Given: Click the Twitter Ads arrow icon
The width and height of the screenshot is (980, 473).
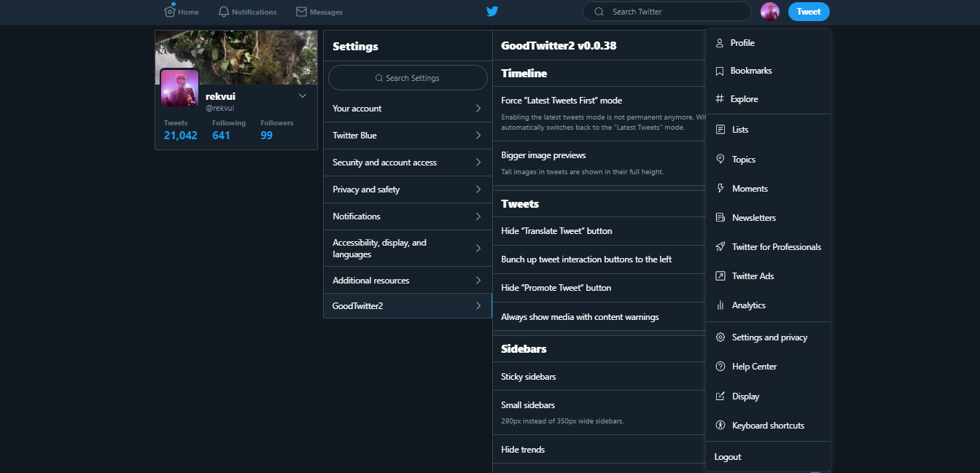Looking at the screenshot, I should pyautogui.click(x=720, y=276).
